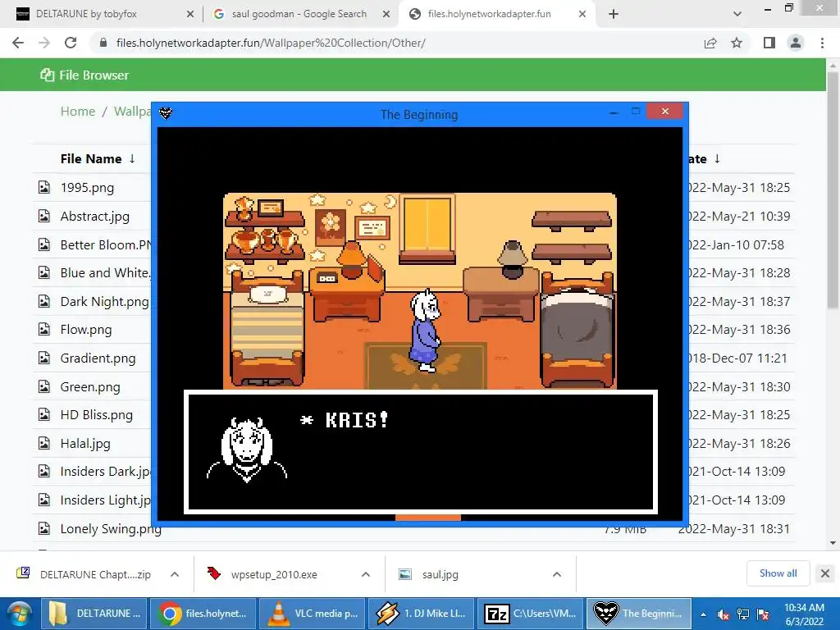Bookmark this page with the star
Viewport: 840px width, 630px height.
pos(737,43)
